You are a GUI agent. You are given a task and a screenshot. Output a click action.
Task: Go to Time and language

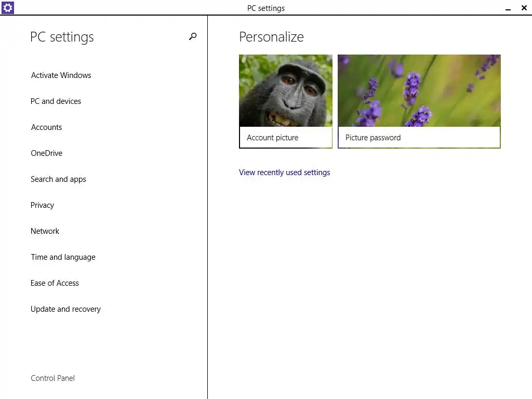(63, 257)
